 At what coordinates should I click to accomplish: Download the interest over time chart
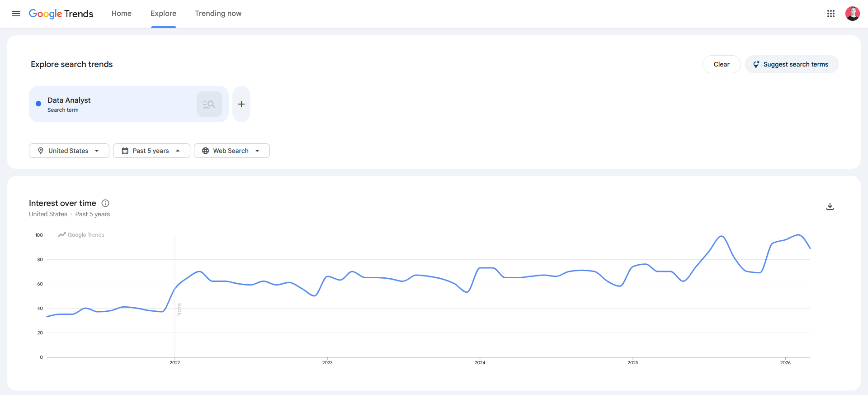pos(830,206)
